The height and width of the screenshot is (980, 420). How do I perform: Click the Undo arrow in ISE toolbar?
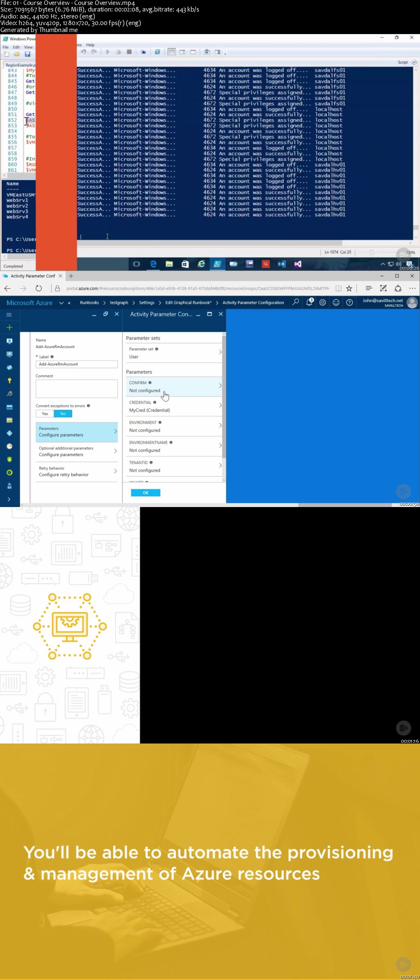pos(84,52)
